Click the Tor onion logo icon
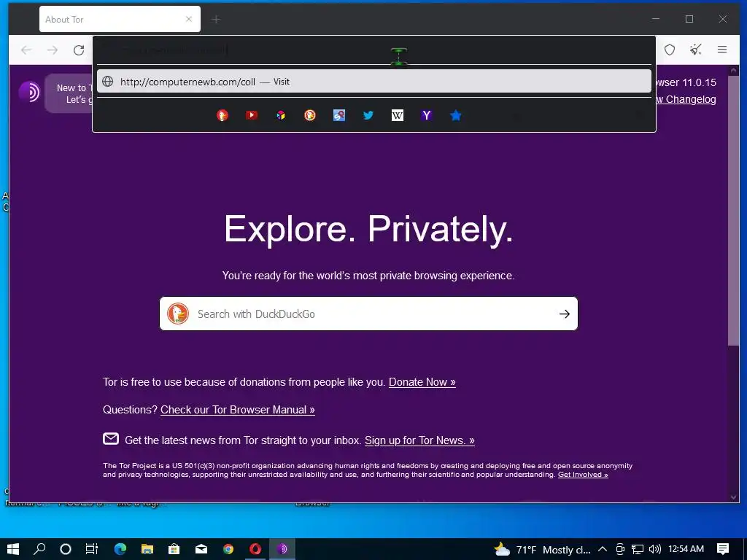 tap(29, 92)
